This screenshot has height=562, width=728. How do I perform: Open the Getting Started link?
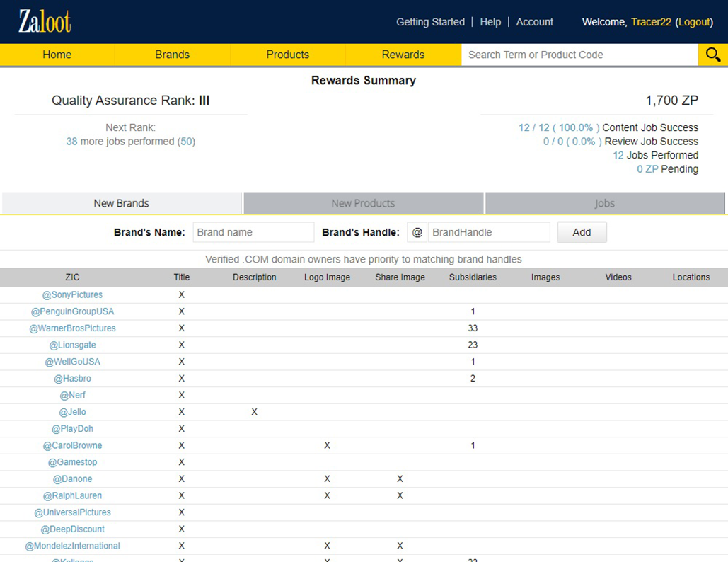[430, 22]
